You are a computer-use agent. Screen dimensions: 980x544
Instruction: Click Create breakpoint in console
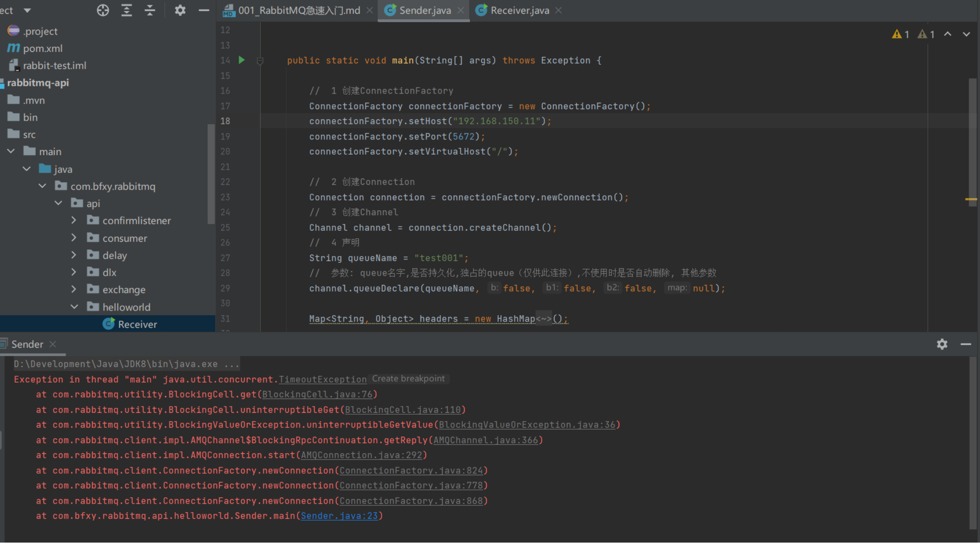pos(408,379)
